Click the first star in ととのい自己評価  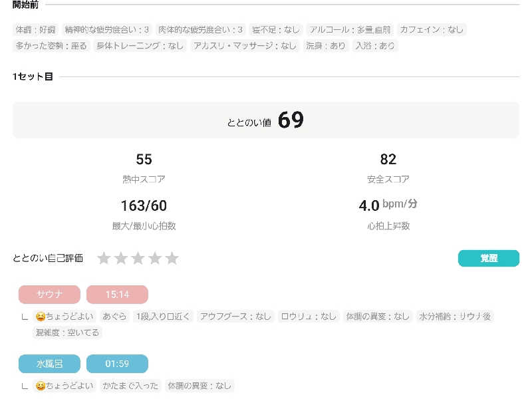click(x=104, y=258)
